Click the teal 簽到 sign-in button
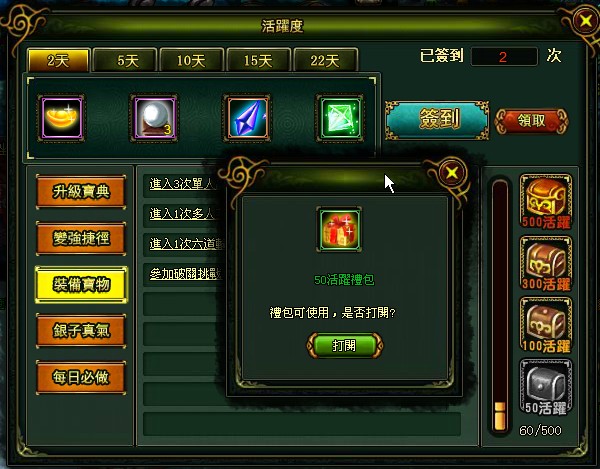 437,120
